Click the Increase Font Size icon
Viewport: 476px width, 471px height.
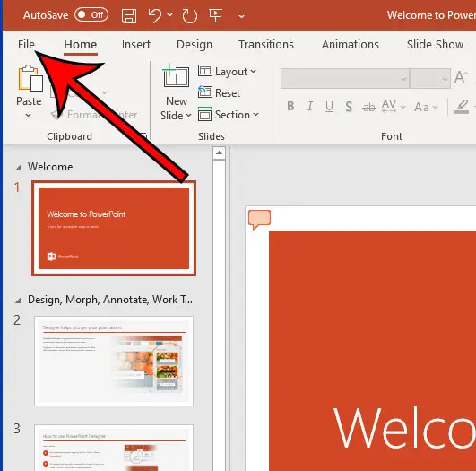coord(461,77)
